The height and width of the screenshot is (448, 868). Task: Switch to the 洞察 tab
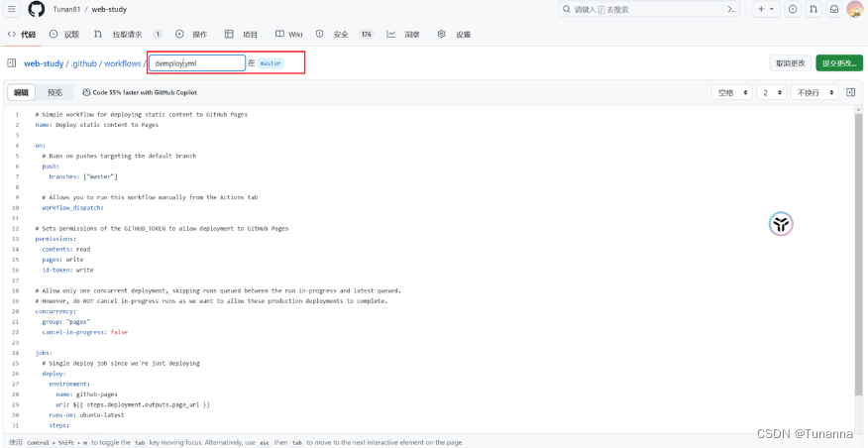(403, 35)
